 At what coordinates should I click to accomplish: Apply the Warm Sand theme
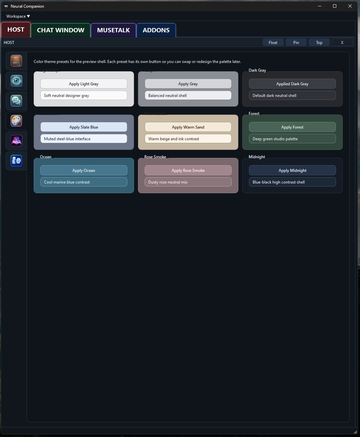point(188,127)
